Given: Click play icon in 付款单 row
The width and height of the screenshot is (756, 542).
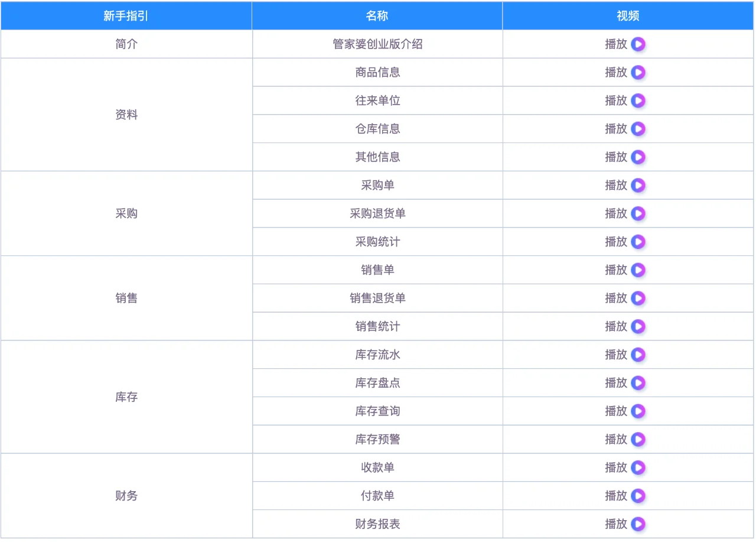Looking at the screenshot, I should point(638,496).
